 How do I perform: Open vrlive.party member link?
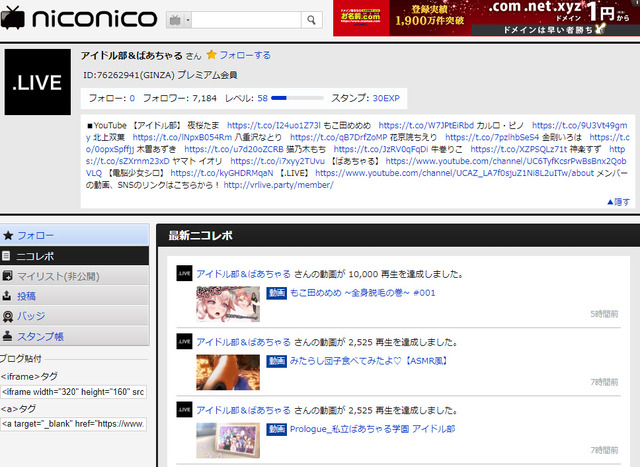(278, 185)
